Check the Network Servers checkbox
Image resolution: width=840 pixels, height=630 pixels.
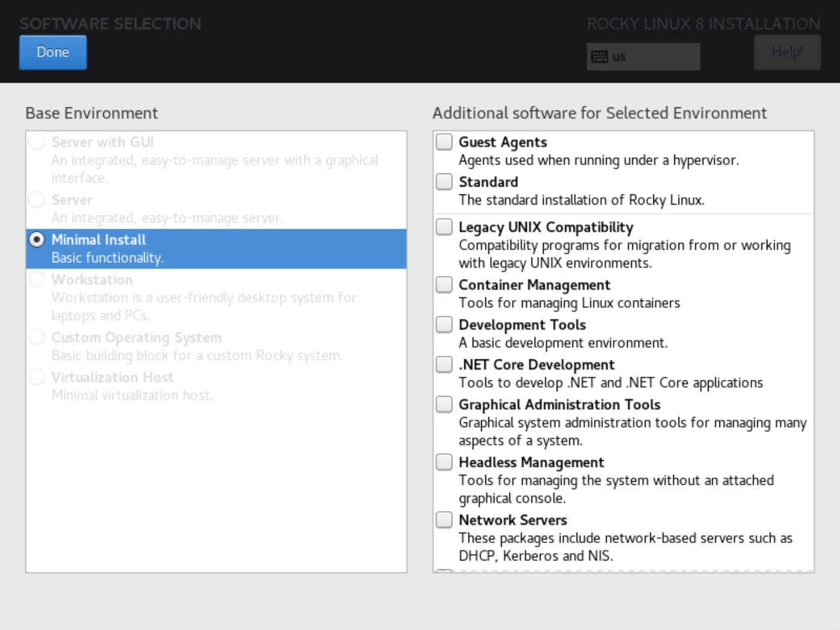[x=444, y=520]
